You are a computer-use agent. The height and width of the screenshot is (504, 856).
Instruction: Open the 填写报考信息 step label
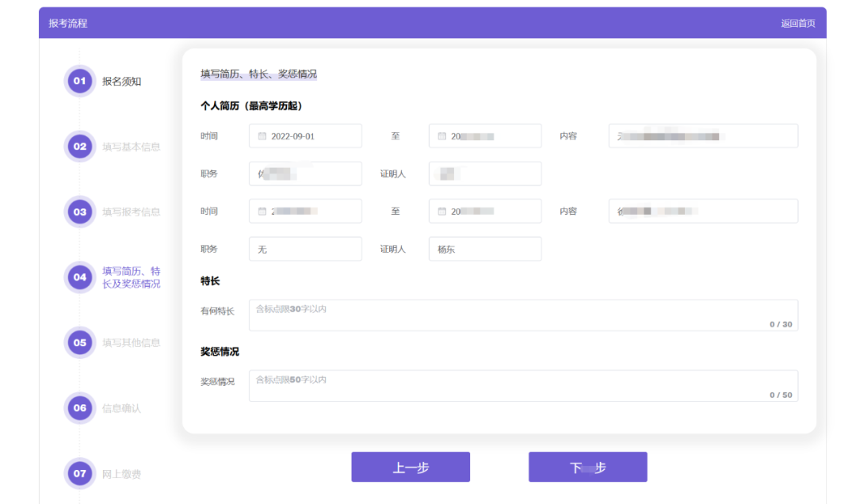132,212
